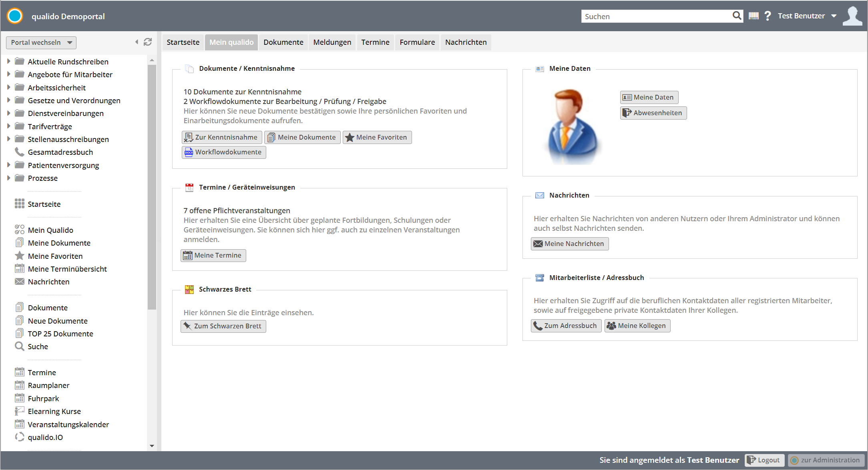Image resolution: width=868 pixels, height=470 pixels.
Task: Expand Arbeitssicherheit folder
Action: tap(8, 87)
